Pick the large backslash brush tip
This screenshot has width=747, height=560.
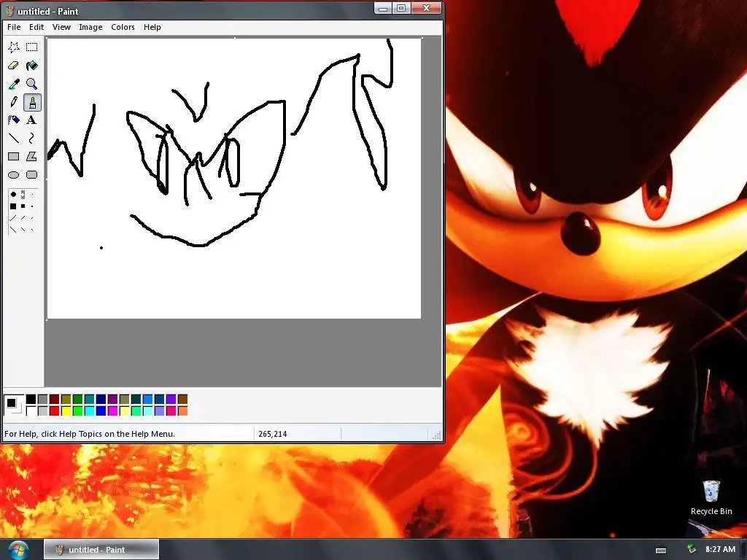(x=13, y=230)
